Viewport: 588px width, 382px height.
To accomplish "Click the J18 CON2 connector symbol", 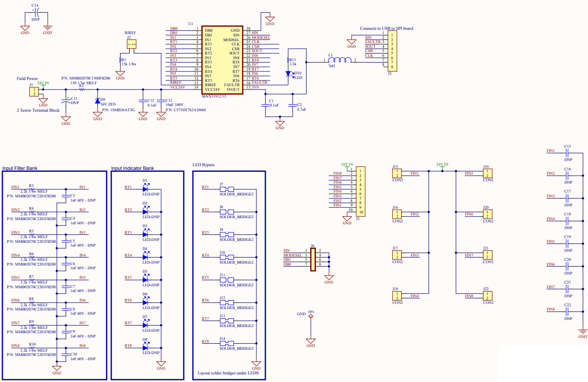I will (x=397, y=295).
